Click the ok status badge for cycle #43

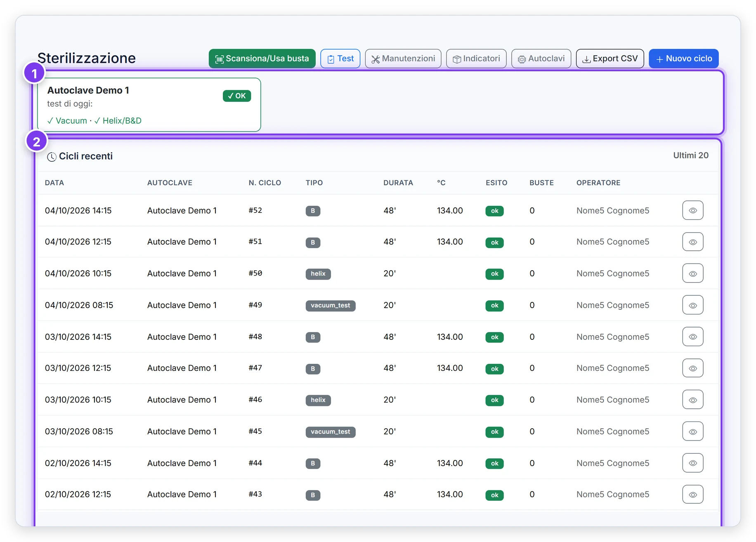coord(494,495)
